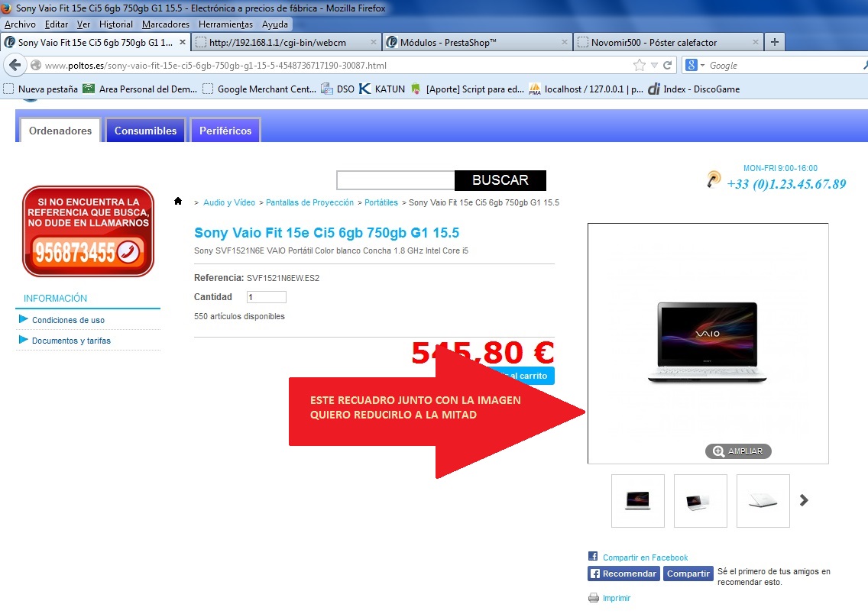Open the Archivo menu
868x614 pixels.
20,24
